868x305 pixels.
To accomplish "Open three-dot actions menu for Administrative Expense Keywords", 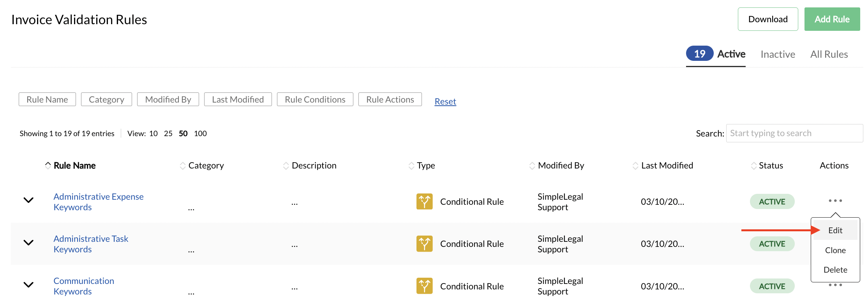I will click(x=835, y=201).
